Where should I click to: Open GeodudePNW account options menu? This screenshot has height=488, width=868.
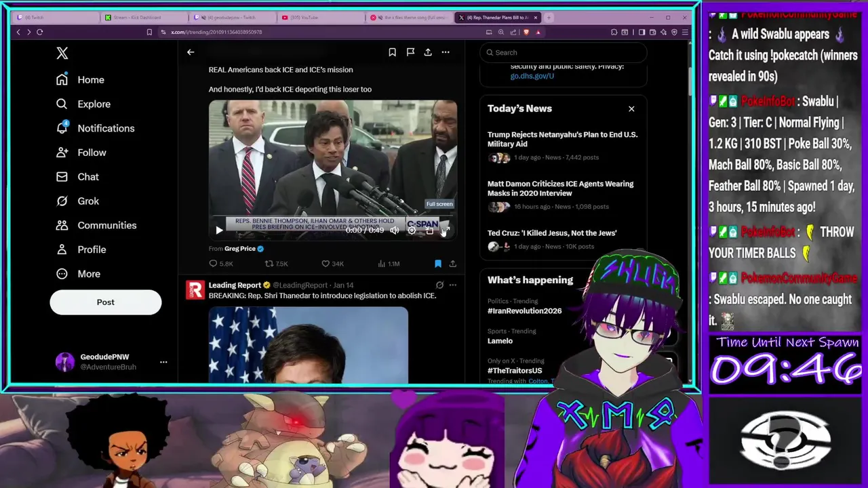[163, 362]
